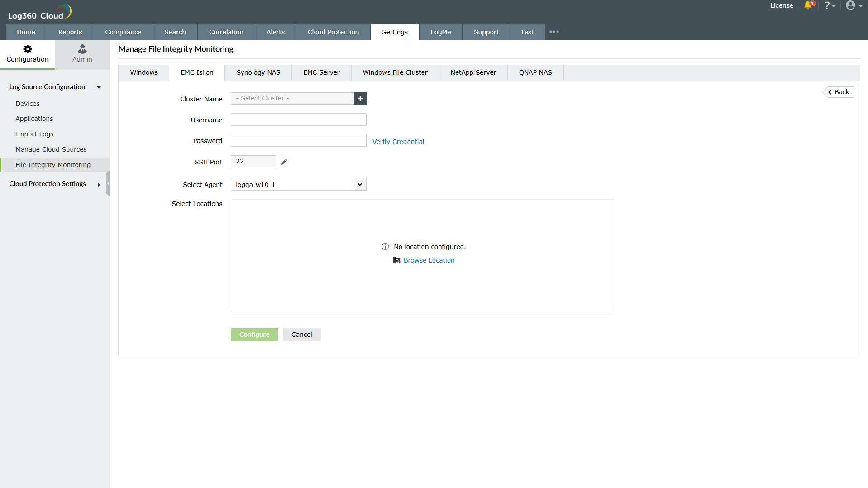The image size is (868, 488).
Task: Add a new cluster with the plus icon
Action: [360, 98]
